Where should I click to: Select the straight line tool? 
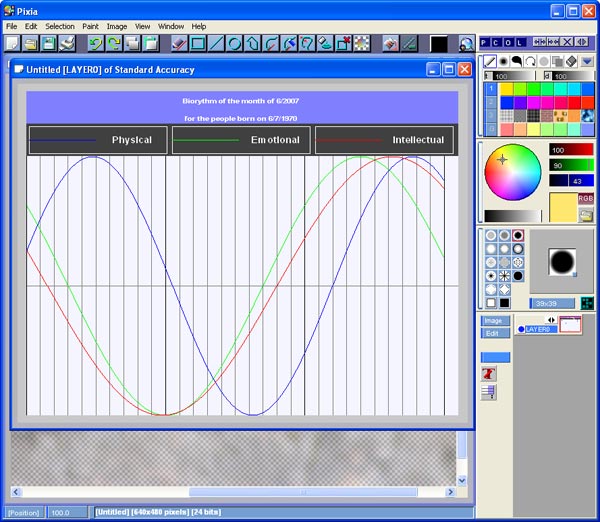pyautogui.click(x=215, y=43)
